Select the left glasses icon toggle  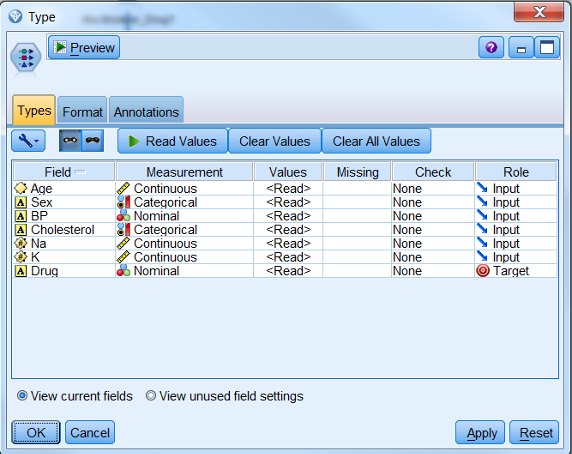click(x=70, y=140)
